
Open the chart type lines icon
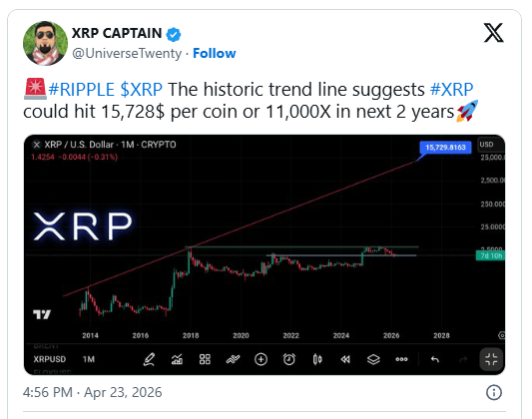[x=233, y=359]
